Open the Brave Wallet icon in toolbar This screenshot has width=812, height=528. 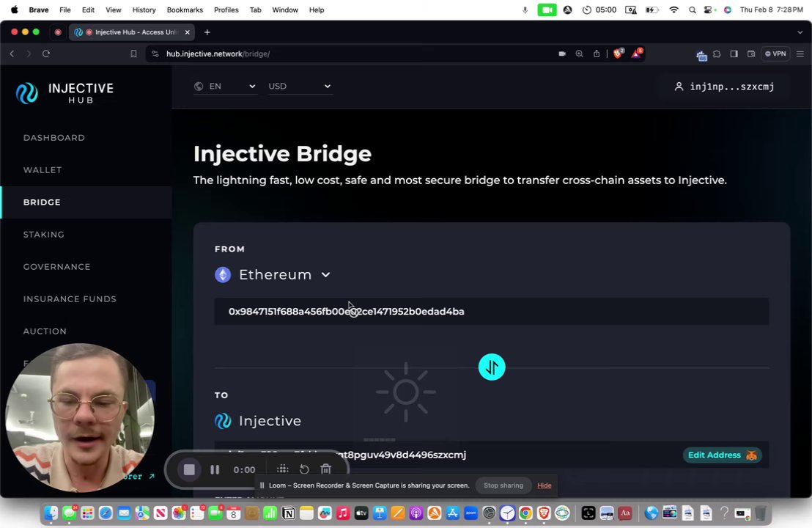[751, 54]
